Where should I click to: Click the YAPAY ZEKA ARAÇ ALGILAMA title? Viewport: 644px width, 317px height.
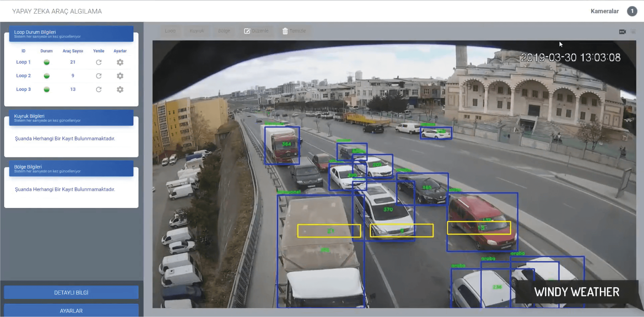[x=57, y=11]
